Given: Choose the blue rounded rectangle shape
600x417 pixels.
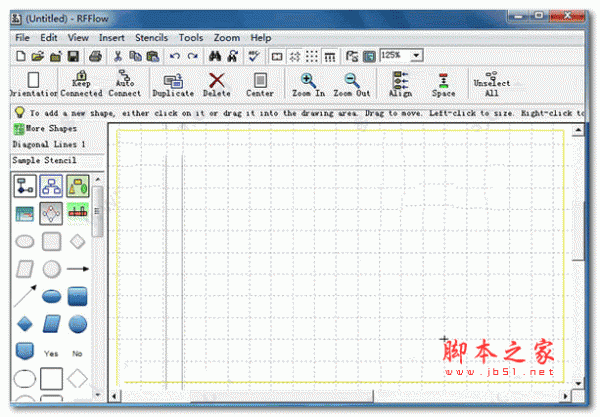Looking at the screenshot, I should click(78, 296).
